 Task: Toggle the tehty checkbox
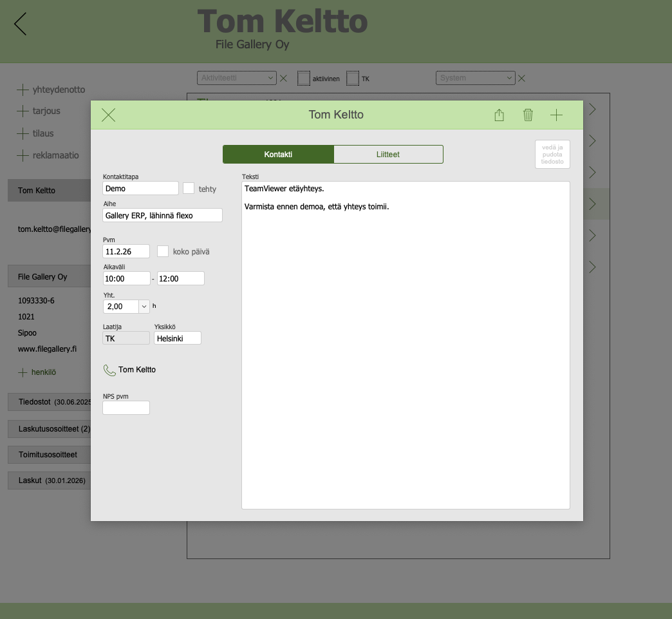click(x=189, y=188)
